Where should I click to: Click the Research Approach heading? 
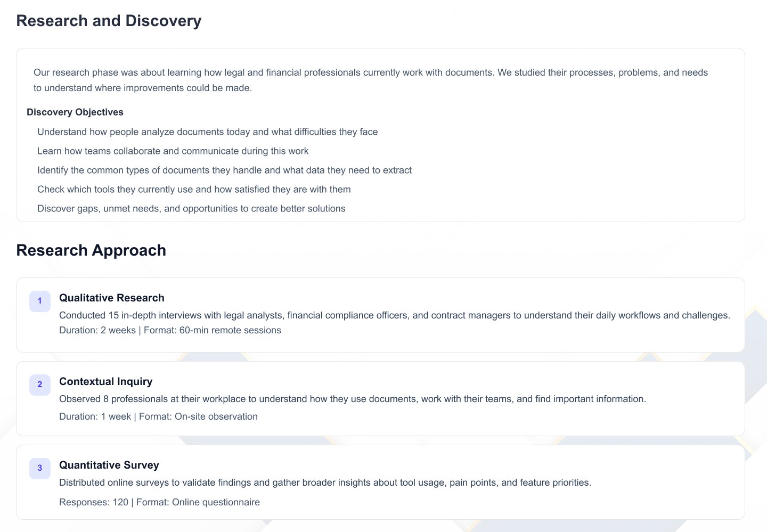(x=91, y=250)
